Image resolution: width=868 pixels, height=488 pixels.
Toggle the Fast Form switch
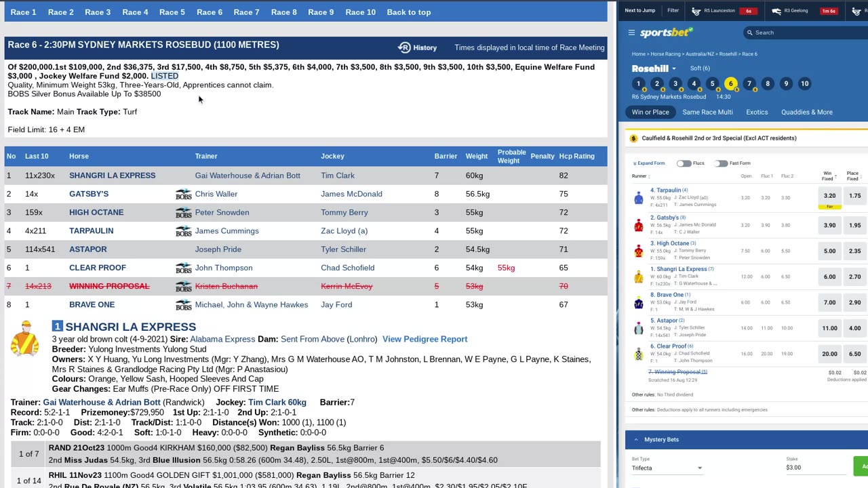point(721,163)
